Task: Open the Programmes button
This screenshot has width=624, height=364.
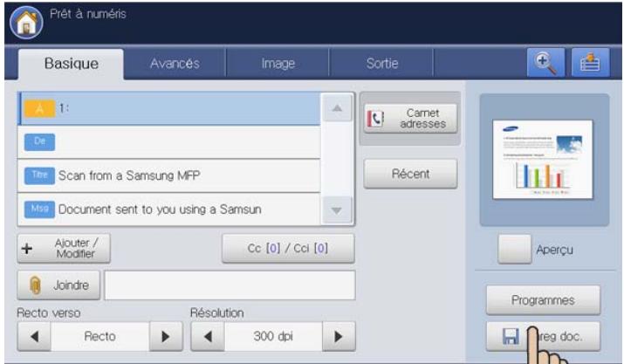Action: coord(543,300)
